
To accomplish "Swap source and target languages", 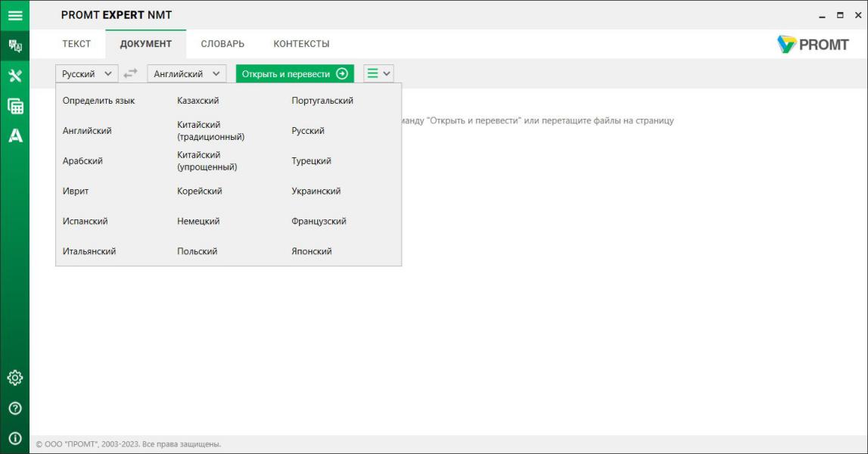I will 131,73.
